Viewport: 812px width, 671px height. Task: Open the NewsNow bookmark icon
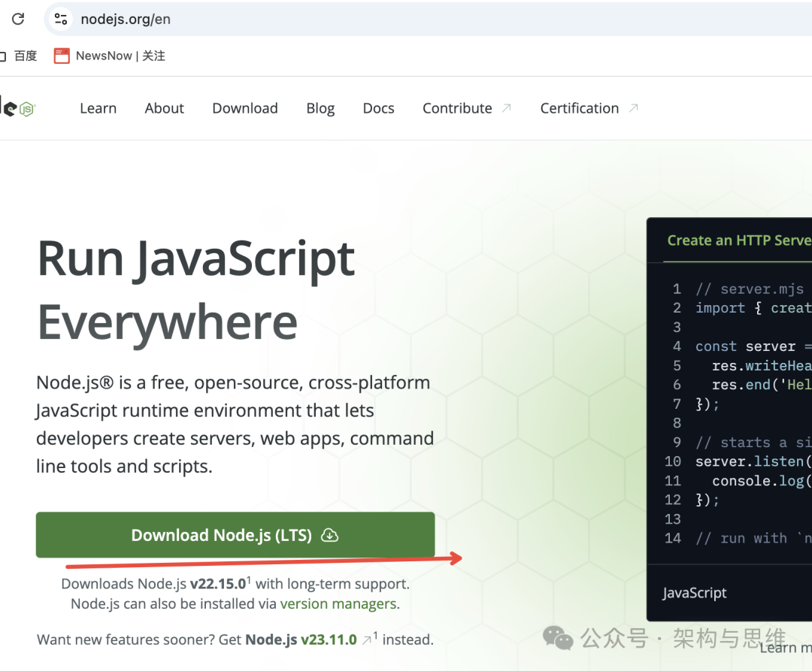point(62,56)
